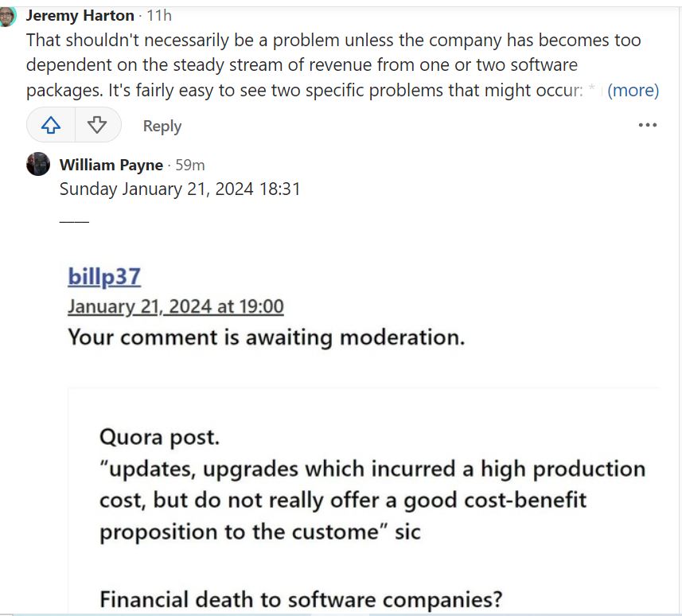The height and width of the screenshot is (616, 682).
Task: Select the word sic after the quote
Action: point(407,532)
